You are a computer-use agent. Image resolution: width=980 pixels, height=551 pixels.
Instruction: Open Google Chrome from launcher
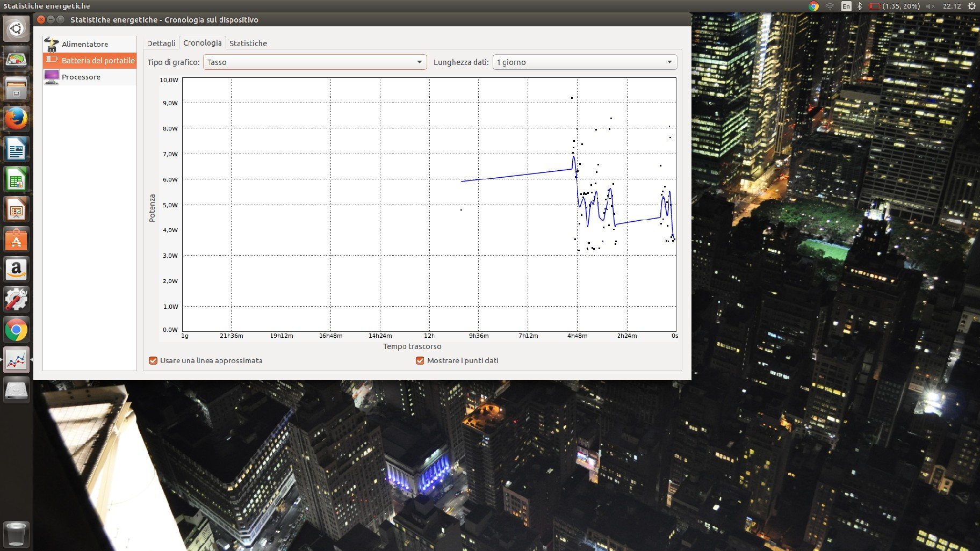(x=16, y=330)
